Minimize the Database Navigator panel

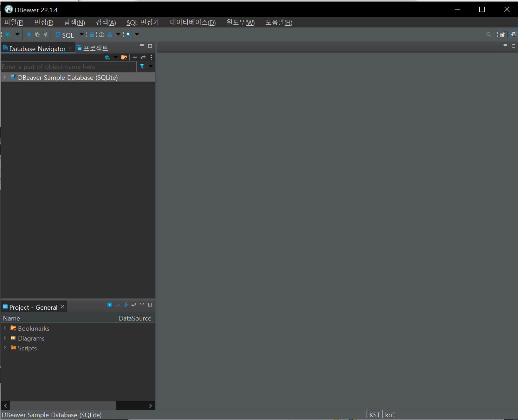142,46
